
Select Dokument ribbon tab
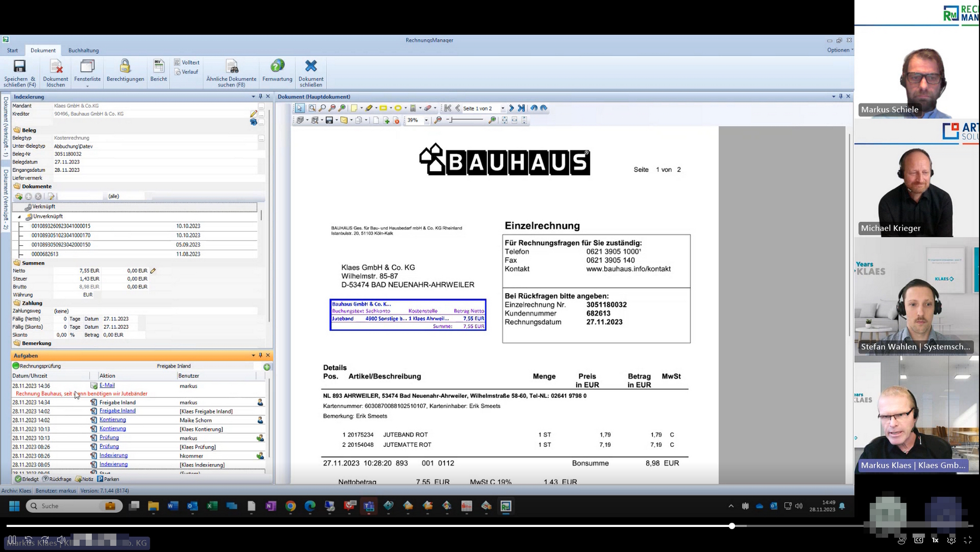[x=43, y=51]
